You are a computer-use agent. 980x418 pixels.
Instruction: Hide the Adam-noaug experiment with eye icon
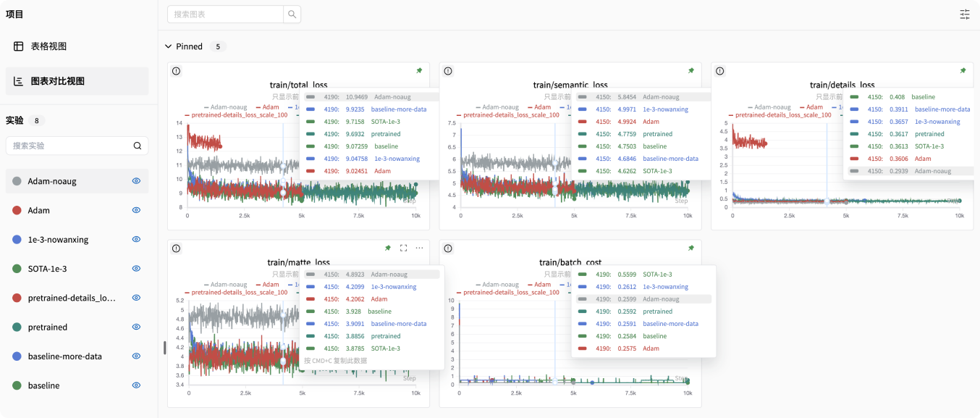[x=136, y=181]
